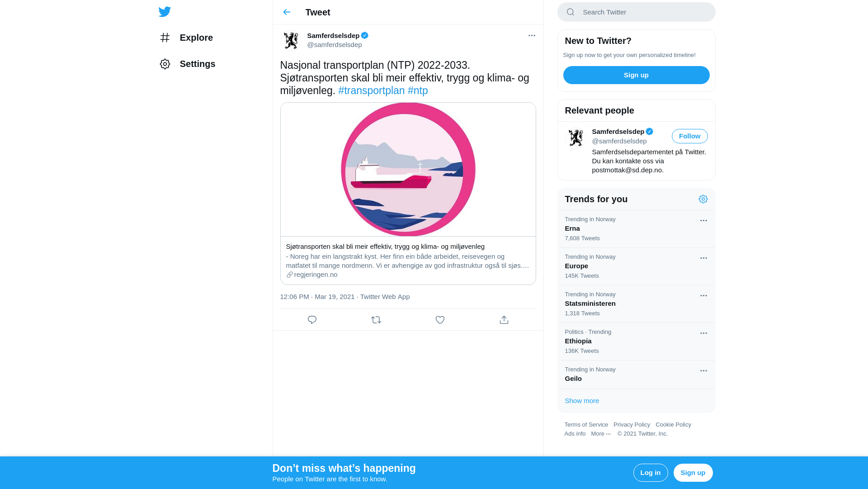The image size is (868, 489).
Task: Focus the Search Twitter field
Action: 636,12
